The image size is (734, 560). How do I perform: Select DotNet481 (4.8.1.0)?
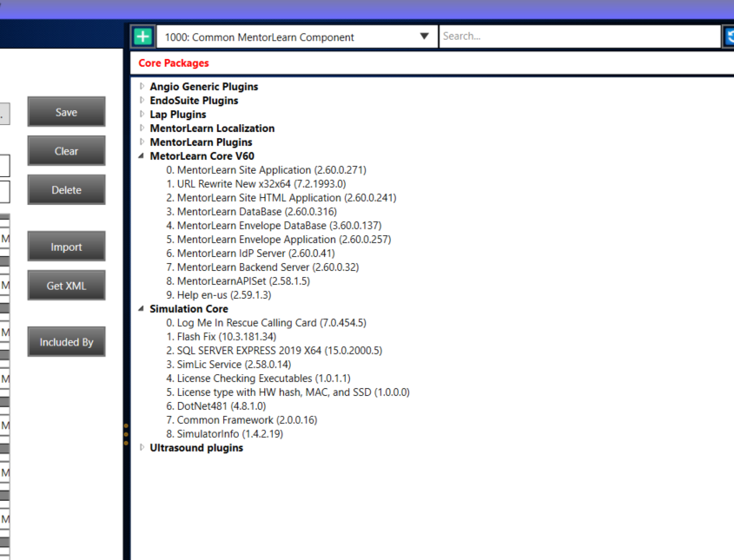click(x=215, y=406)
